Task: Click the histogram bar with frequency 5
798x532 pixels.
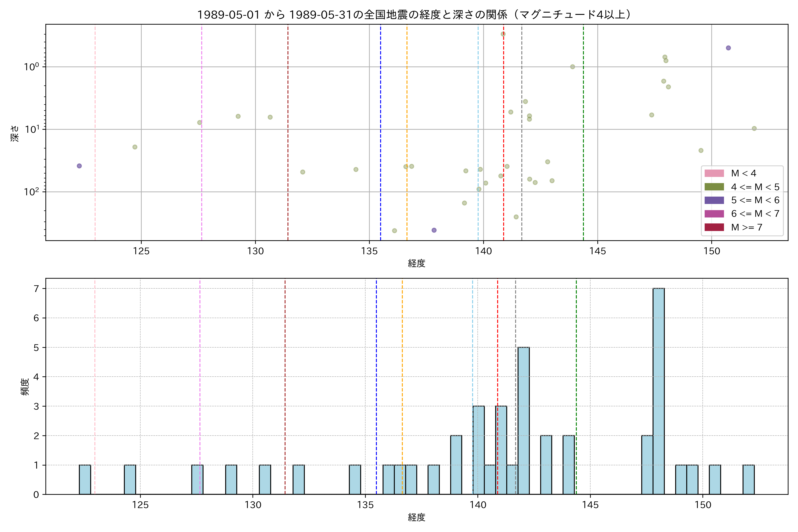Action: click(524, 421)
